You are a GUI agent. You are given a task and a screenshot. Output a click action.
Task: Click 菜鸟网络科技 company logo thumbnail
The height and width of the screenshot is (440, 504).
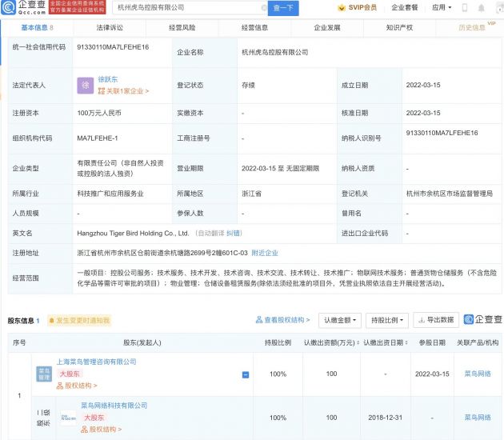[69, 418]
